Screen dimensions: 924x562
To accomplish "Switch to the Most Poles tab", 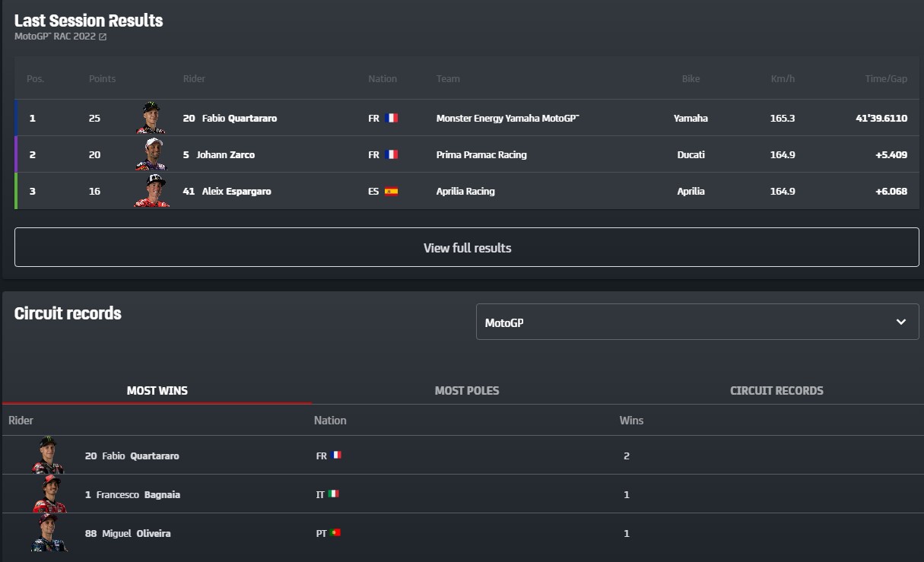I will point(467,390).
